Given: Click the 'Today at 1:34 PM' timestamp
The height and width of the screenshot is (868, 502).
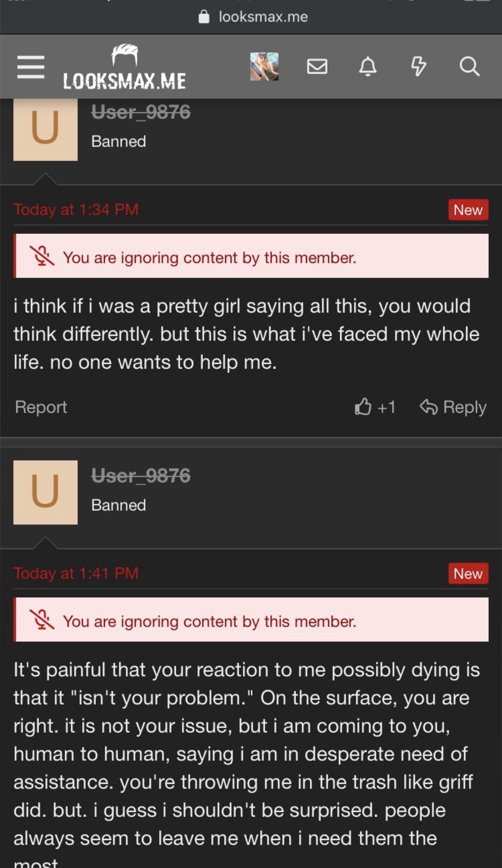Looking at the screenshot, I should click(x=76, y=210).
